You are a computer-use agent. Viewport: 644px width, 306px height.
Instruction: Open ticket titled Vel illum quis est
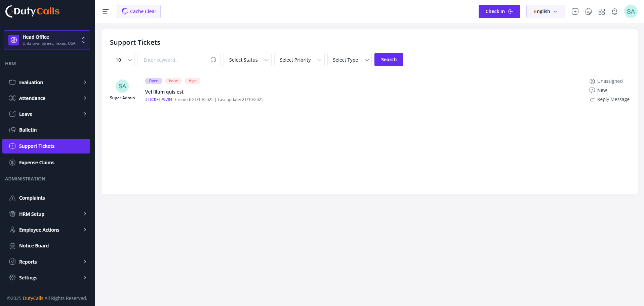(164, 92)
